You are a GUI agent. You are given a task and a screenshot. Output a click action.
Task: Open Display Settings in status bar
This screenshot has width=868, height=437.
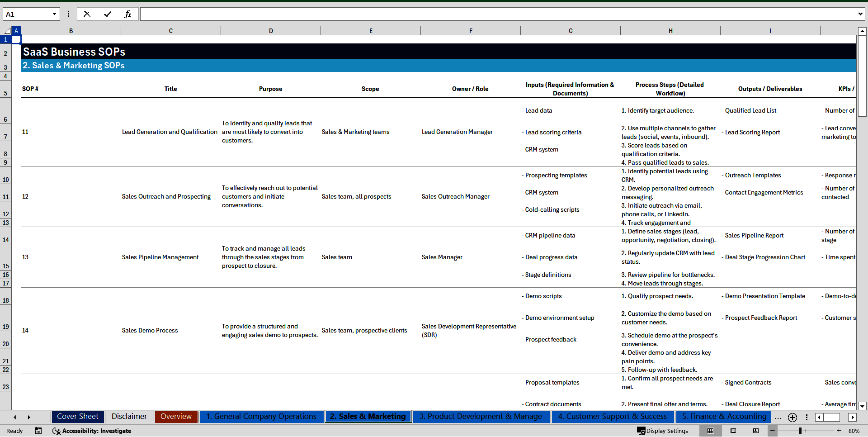[x=663, y=431]
